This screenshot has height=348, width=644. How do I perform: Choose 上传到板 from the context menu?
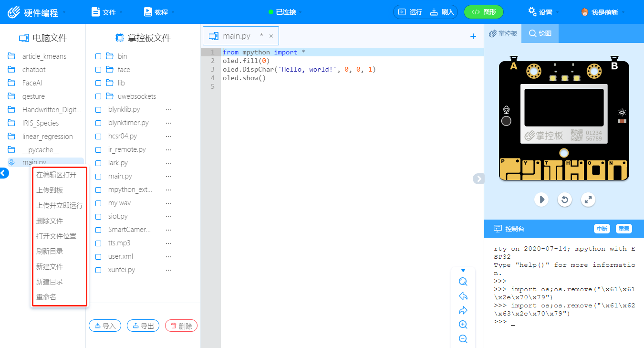(50, 190)
